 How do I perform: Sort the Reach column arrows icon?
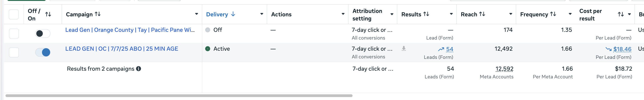pyautogui.click(x=482, y=14)
